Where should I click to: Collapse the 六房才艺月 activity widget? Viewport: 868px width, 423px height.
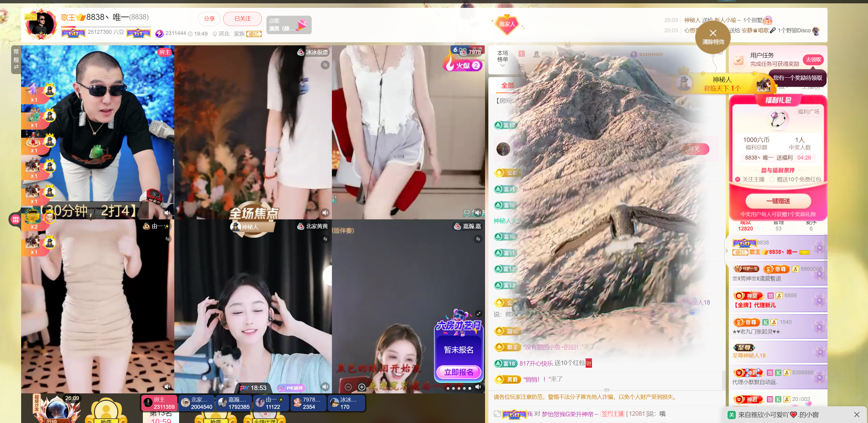point(478,313)
